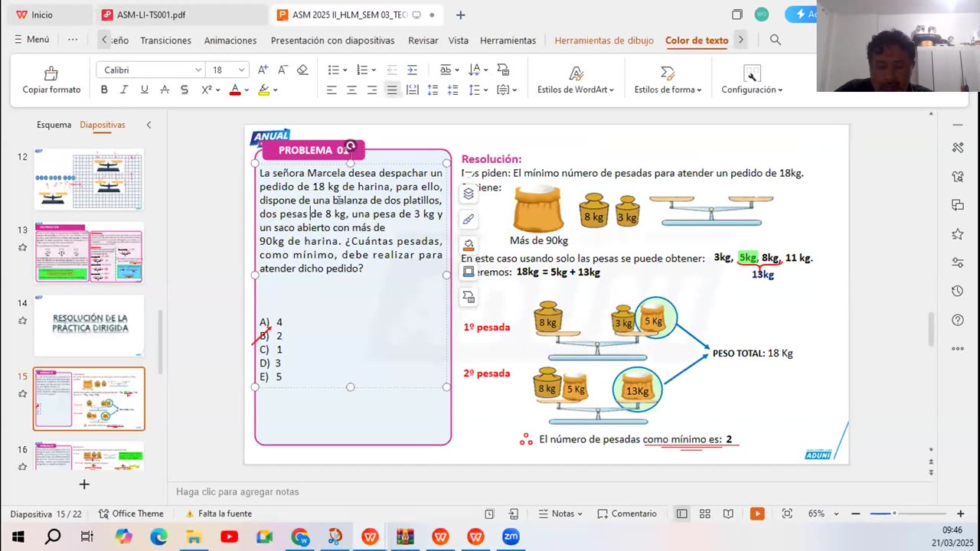Decrease the font size
Image resolution: width=980 pixels, height=551 pixels.
click(283, 70)
